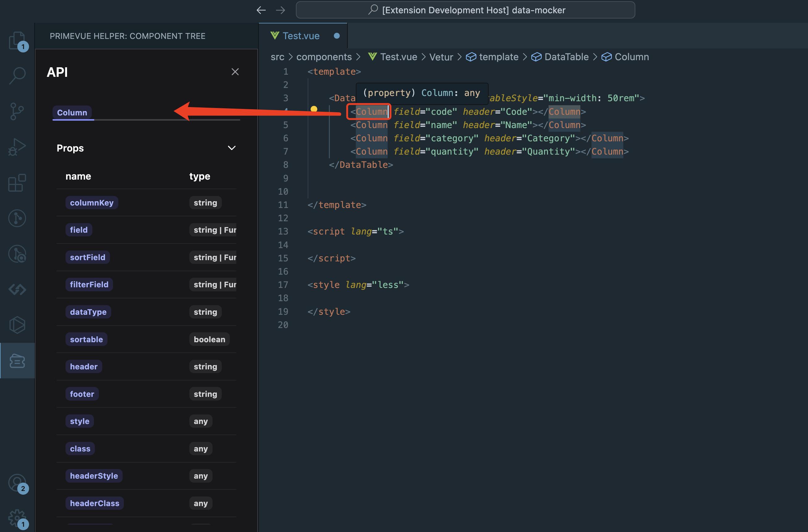This screenshot has width=808, height=532.
Task: Click template in the breadcrumb
Action: [x=499, y=57]
